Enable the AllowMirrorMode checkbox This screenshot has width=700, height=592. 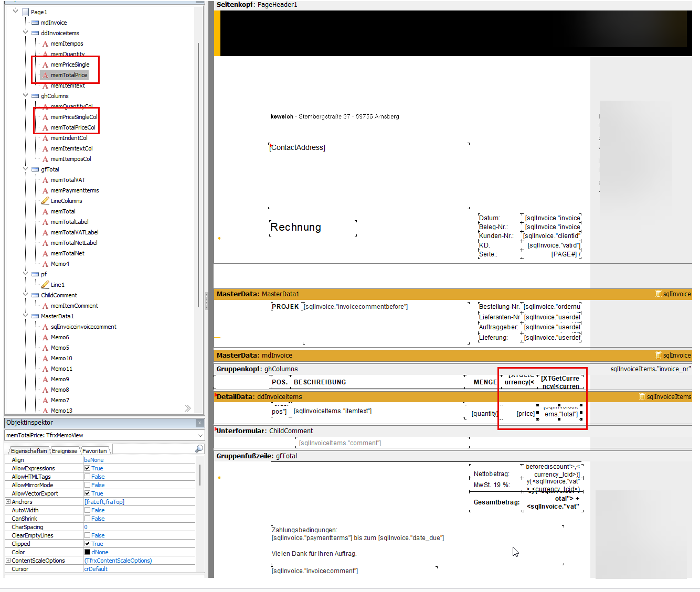pyautogui.click(x=87, y=485)
